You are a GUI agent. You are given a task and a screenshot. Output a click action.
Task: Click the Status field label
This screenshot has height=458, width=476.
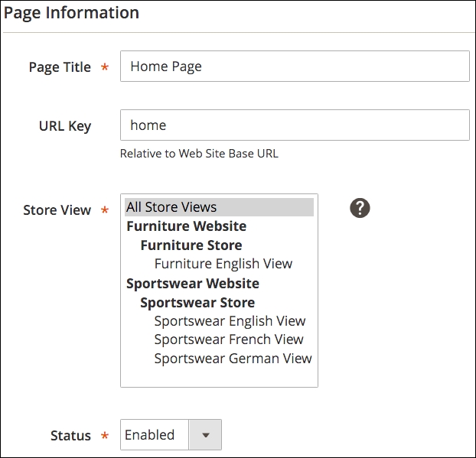point(70,436)
